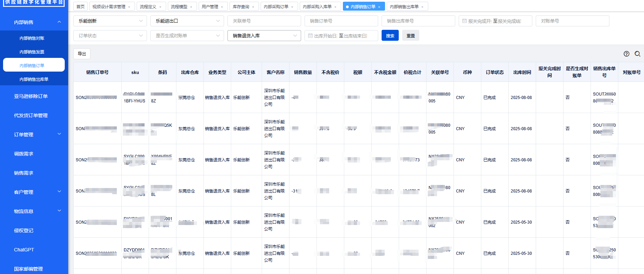Click the magnifier icon above the table
The height and width of the screenshot is (274, 644).
(637, 54)
